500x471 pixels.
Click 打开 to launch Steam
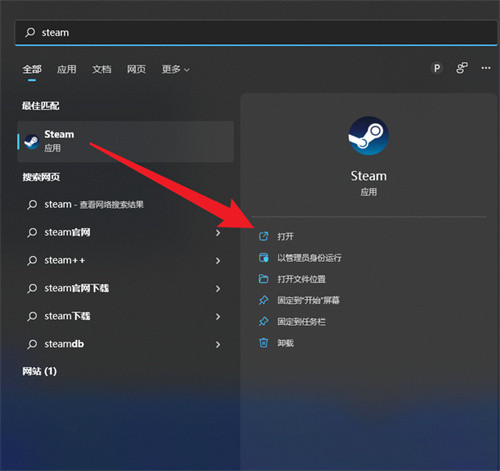286,236
